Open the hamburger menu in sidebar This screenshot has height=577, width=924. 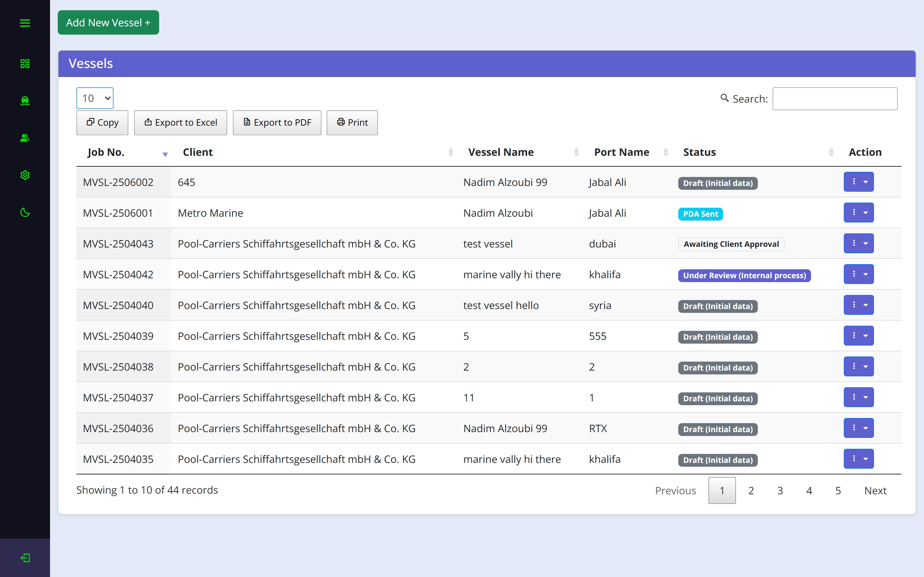pos(25,23)
